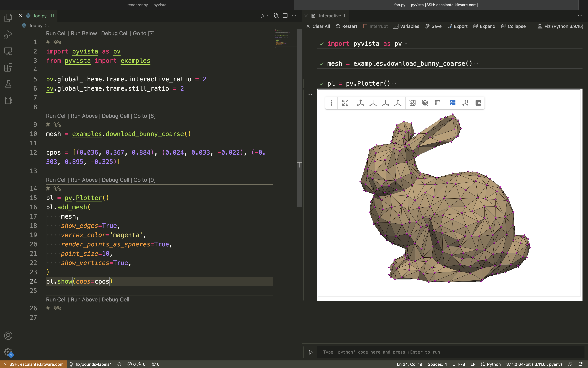Change the LF end-of-line sequence
The height and width of the screenshot is (368, 588).
[473, 364]
